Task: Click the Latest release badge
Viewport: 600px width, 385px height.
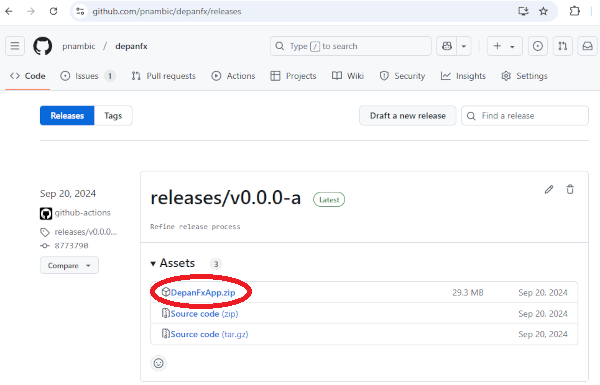Action: (329, 200)
